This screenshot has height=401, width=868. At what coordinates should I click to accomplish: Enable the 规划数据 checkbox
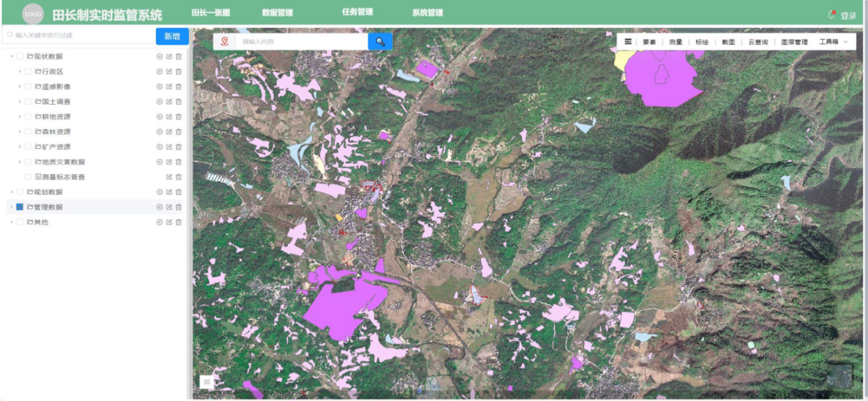[20, 192]
